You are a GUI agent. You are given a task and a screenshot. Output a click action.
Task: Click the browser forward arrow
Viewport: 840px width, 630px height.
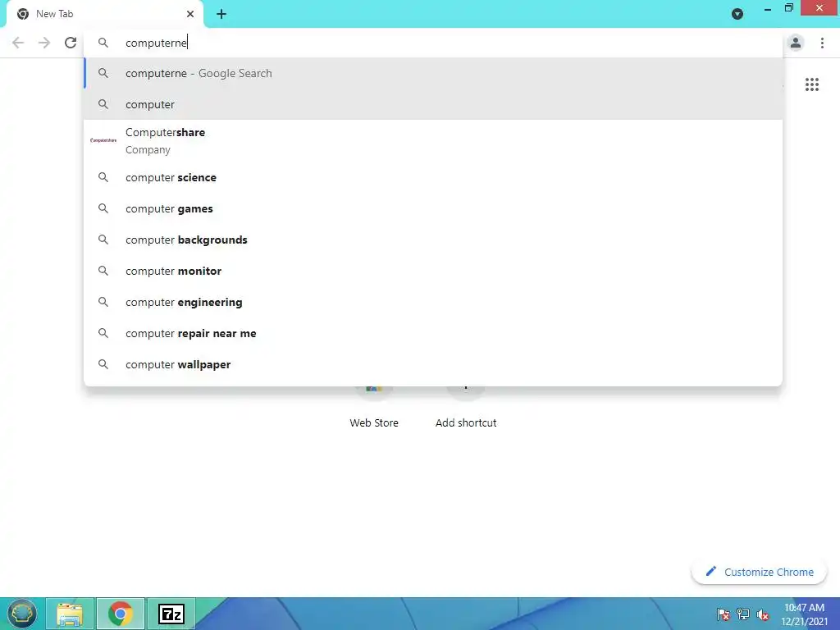coord(44,43)
